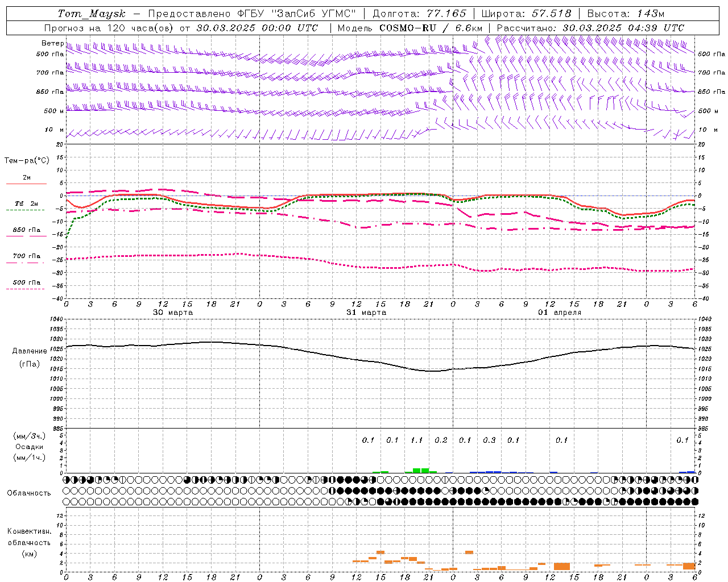This screenshot has width=728, height=582.
Task: Click the 700 гПа temperature legend label
Action: click(27, 256)
